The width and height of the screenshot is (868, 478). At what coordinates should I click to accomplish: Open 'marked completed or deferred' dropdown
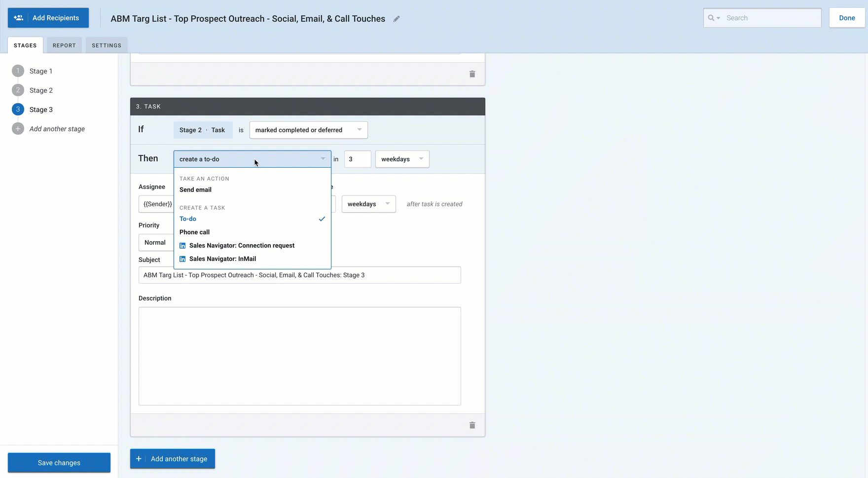coord(308,130)
